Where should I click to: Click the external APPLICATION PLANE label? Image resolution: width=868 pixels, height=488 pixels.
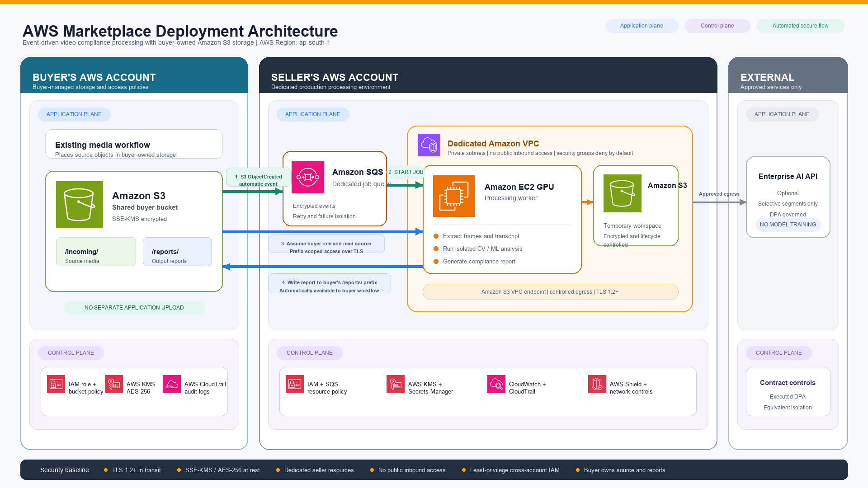pyautogui.click(x=782, y=114)
